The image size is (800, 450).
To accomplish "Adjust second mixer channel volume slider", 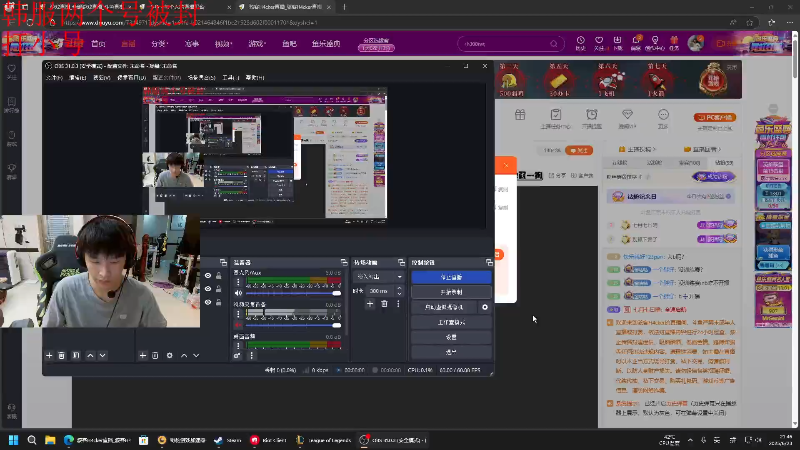I will point(293,325).
